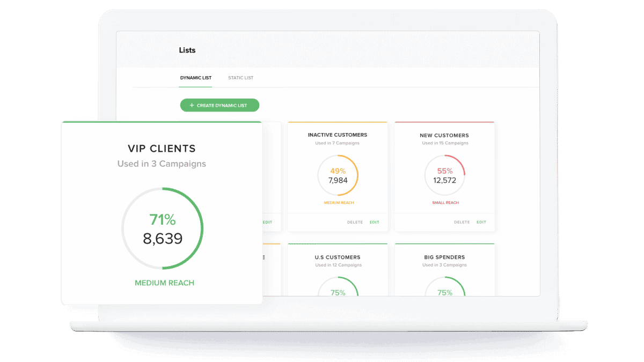Switch to the Static List tab
644x362 pixels.
[x=240, y=78]
